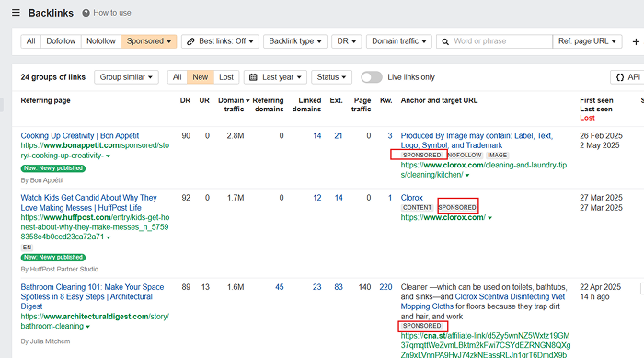
Task: Open Bathroom Cleaning 101 Architectural Digest link
Action: click(x=92, y=296)
